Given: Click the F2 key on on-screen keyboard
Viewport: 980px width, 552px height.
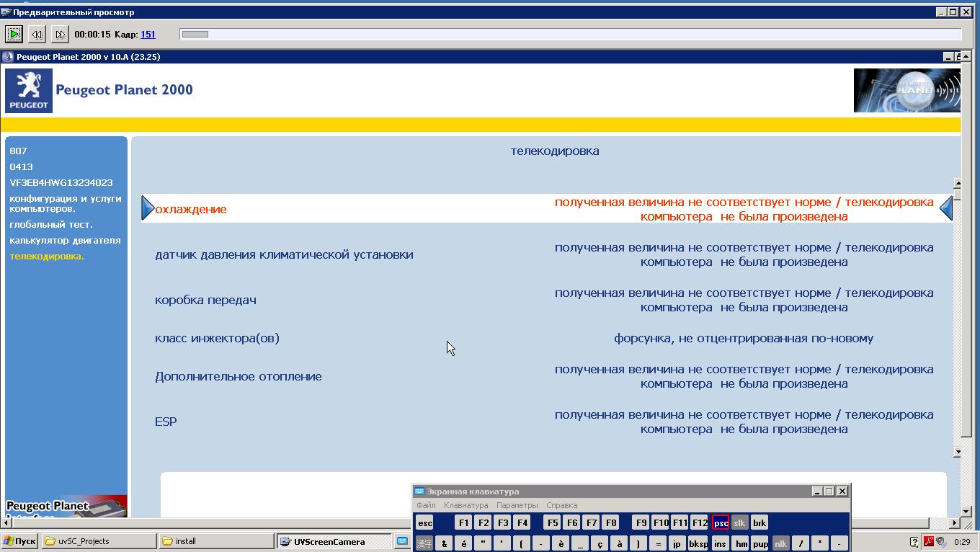Looking at the screenshot, I should tap(483, 522).
